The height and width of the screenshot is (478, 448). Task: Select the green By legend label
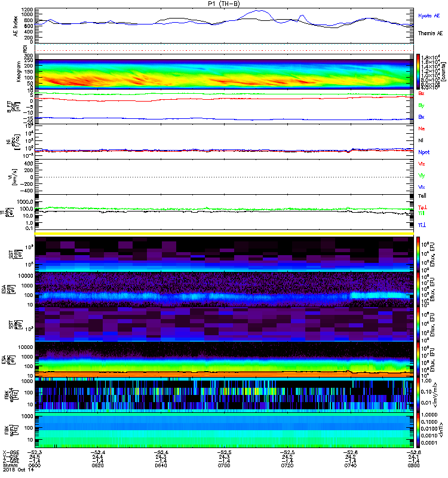[421, 106]
